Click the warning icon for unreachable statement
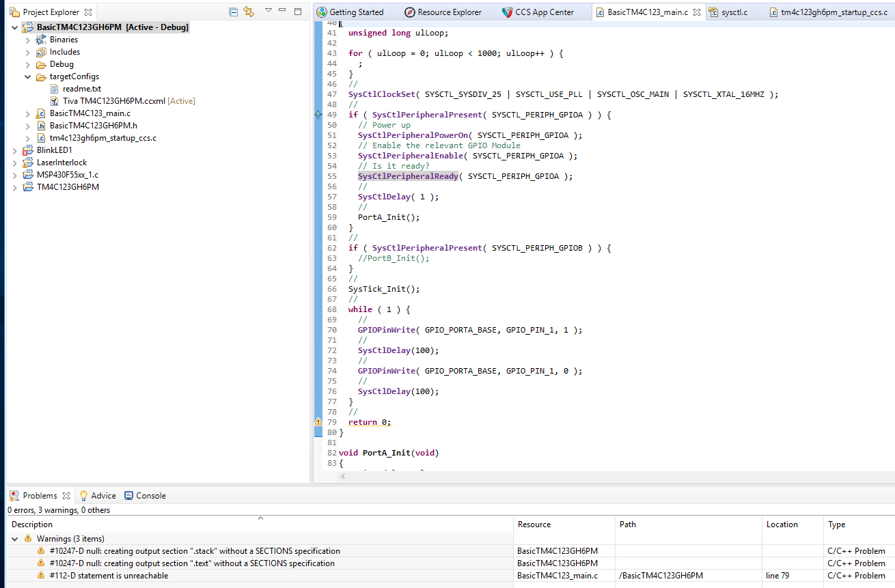 [x=42, y=576]
